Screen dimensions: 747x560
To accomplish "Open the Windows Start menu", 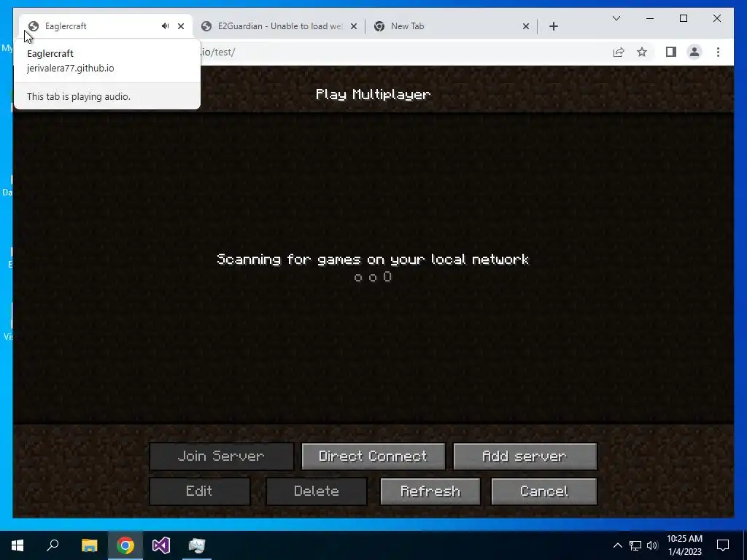I will click(x=18, y=545).
